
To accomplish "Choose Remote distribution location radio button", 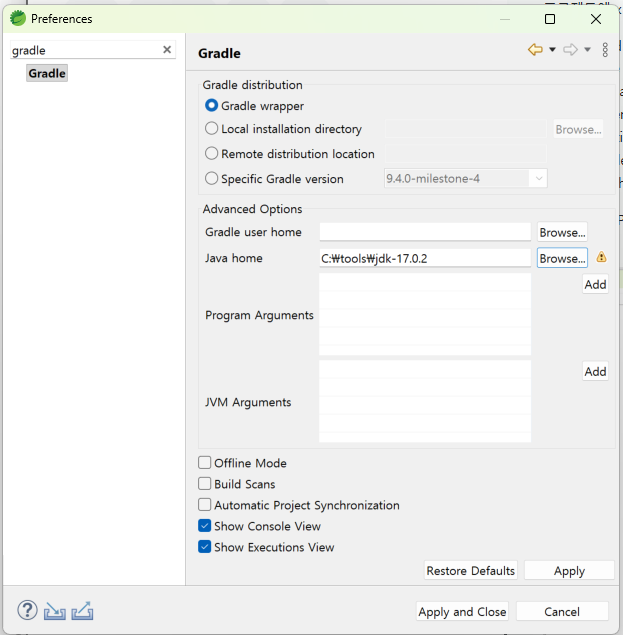I will pos(211,154).
